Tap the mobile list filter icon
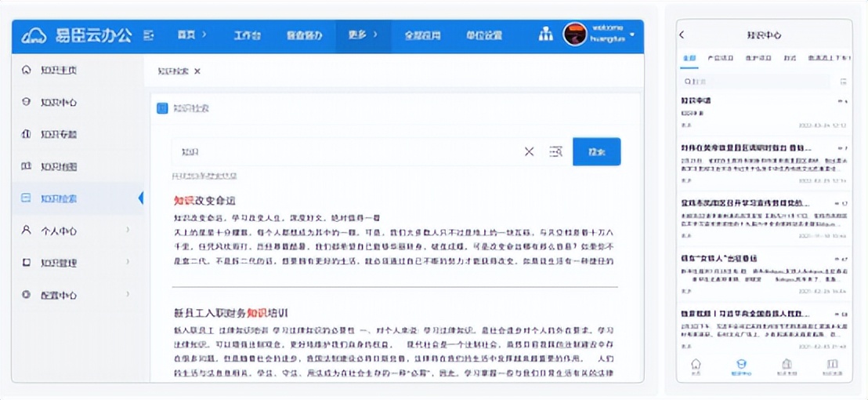The width and height of the screenshot is (868, 400). click(843, 82)
